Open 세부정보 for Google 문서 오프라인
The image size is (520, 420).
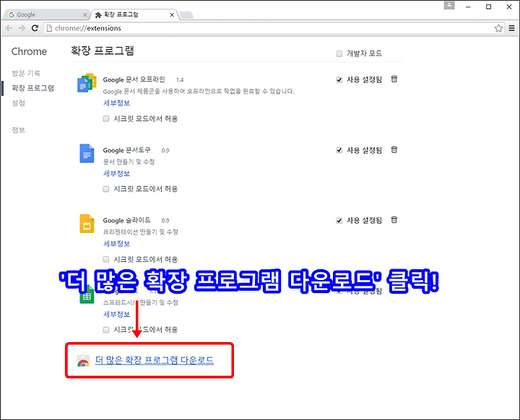click(x=116, y=102)
